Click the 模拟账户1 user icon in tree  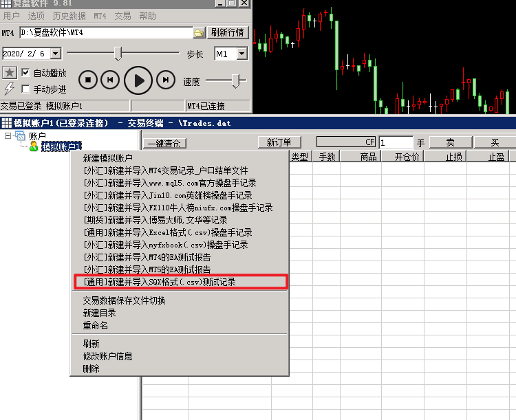tap(33, 146)
